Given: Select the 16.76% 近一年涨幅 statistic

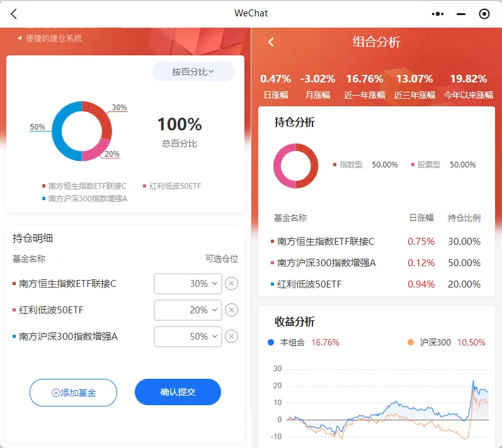Looking at the screenshot, I should click(x=365, y=86).
